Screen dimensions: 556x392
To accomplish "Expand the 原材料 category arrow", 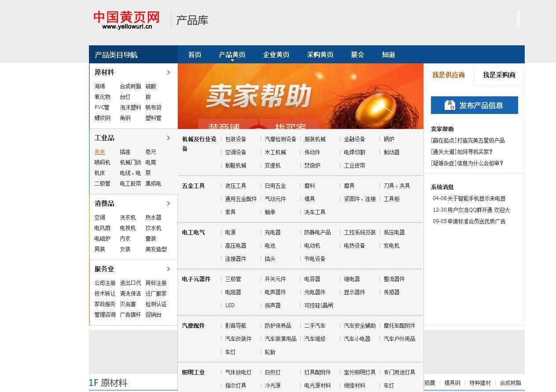I will pos(169,72).
